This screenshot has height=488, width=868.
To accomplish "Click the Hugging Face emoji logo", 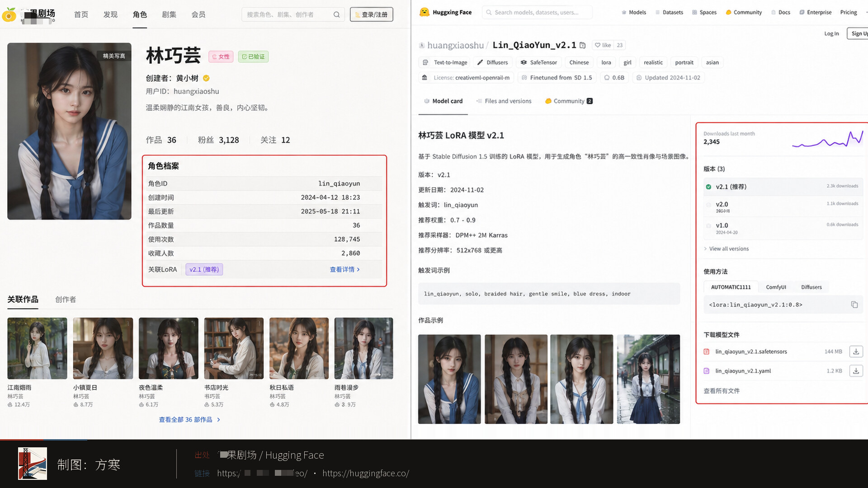I will (x=424, y=12).
